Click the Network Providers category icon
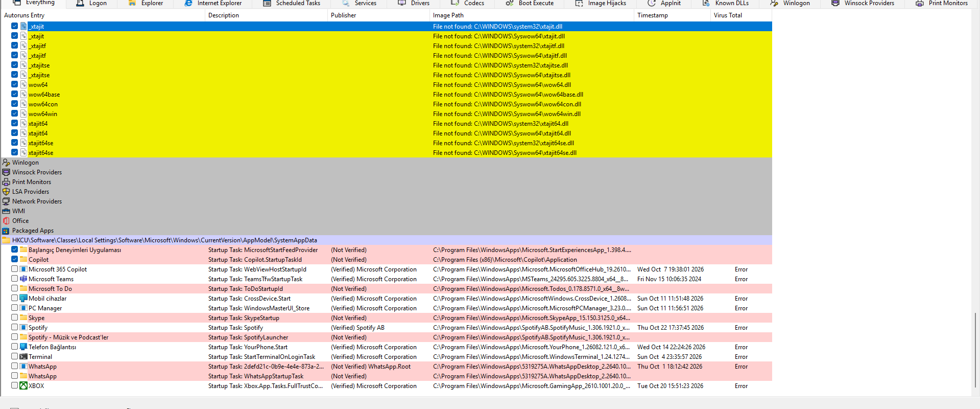980x409 pixels. click(6, 201)
